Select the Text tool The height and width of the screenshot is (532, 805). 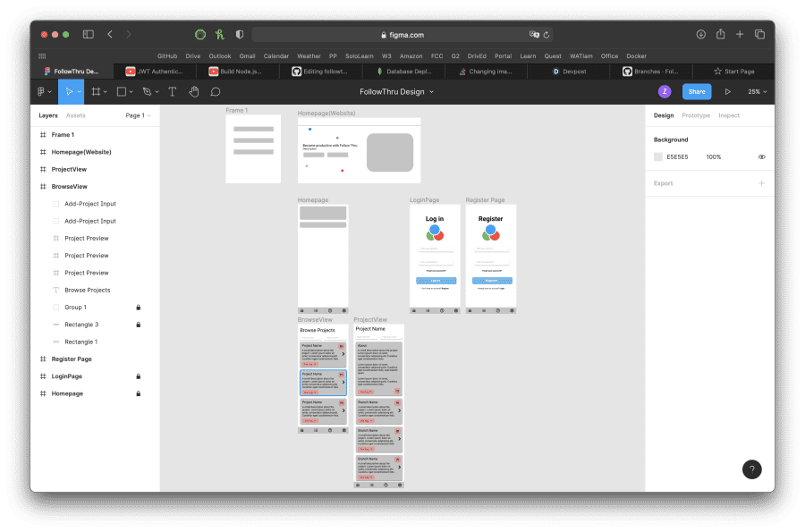(173, 92)
